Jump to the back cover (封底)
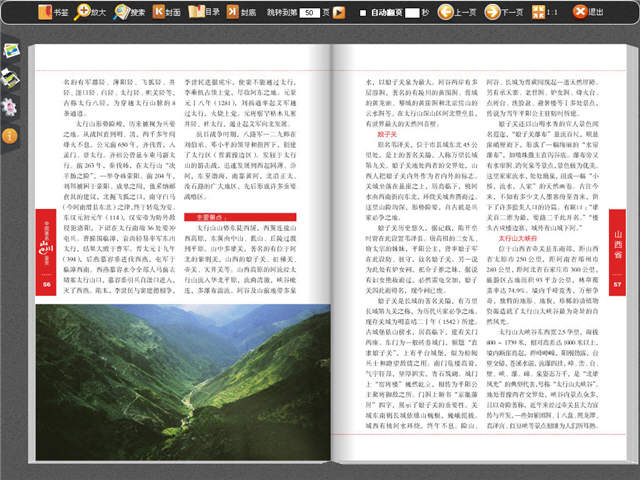The height and width of the screenshot is (480, 640). tap(241, 12)
